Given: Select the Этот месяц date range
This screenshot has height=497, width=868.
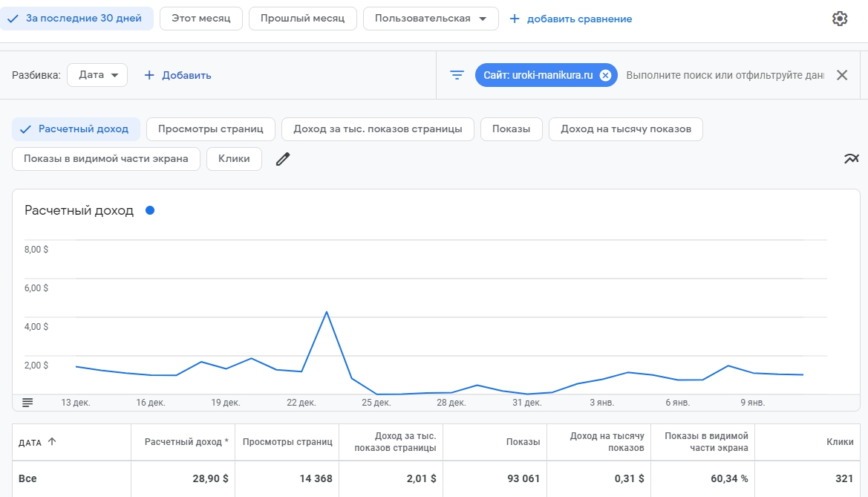Looking at the screenshot, I should coord(201,19).
